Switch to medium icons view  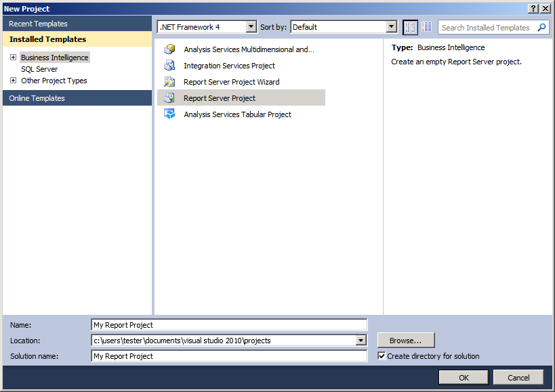tap(410, 27)
